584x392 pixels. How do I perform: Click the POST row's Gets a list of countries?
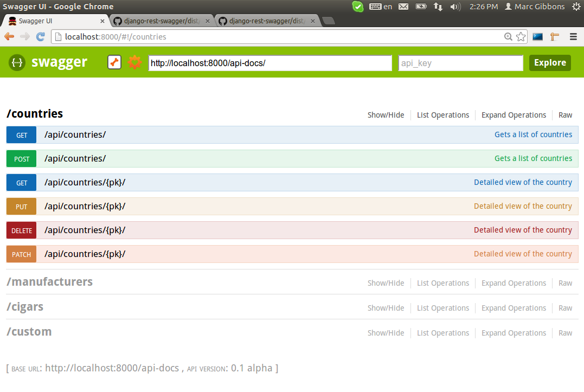tap(534, 158)
